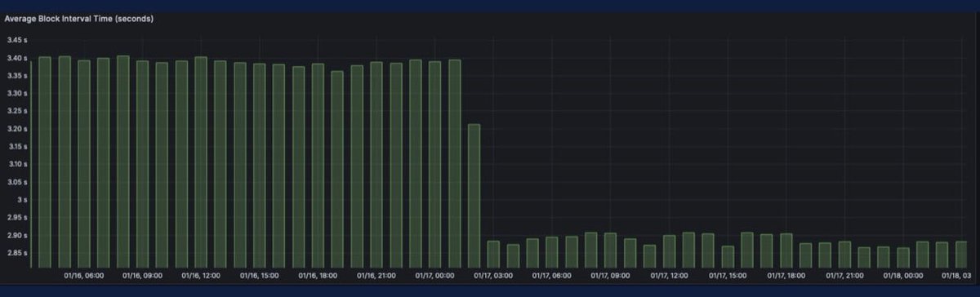This screenshot has height=297, width=980.
Task: Click the 01/16, 15:00 time label
Action: pos(260,276)
